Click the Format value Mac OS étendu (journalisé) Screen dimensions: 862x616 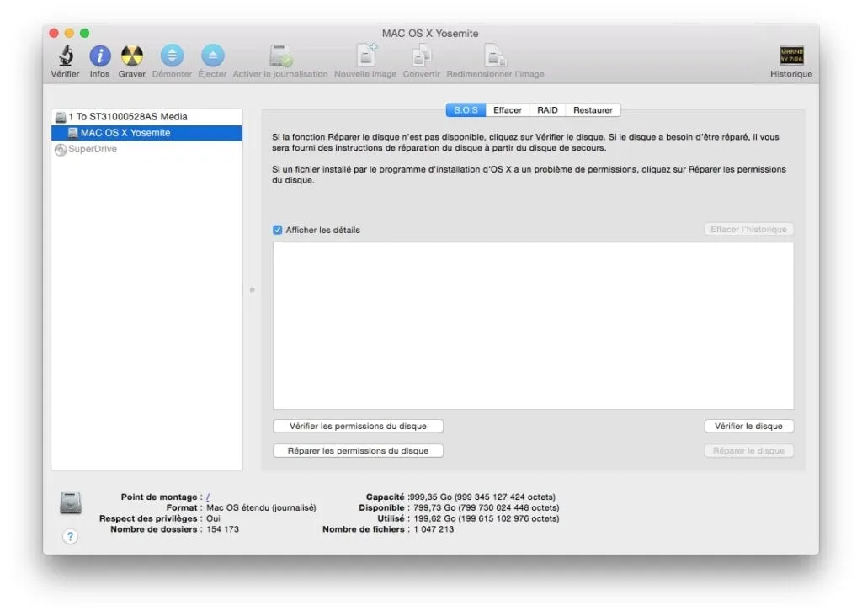click(x=261, y=507)
